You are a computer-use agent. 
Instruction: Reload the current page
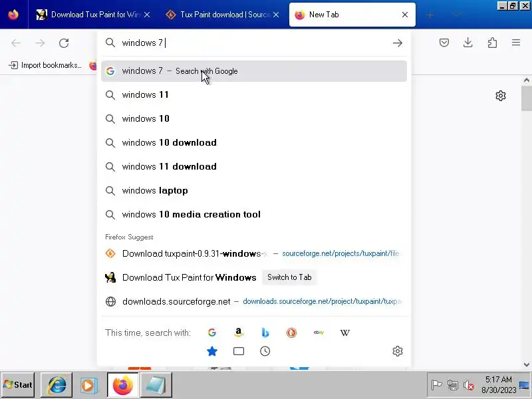(x=64, y=43)
